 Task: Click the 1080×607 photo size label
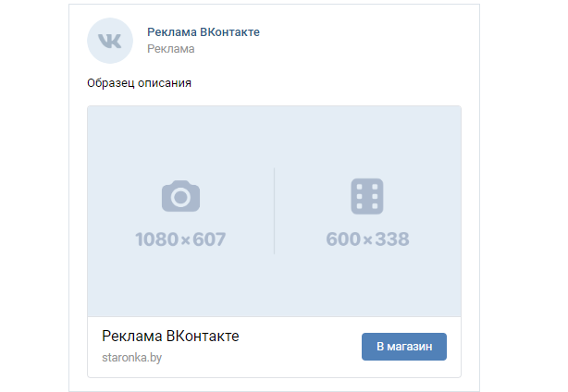click(x=180, y=239)
